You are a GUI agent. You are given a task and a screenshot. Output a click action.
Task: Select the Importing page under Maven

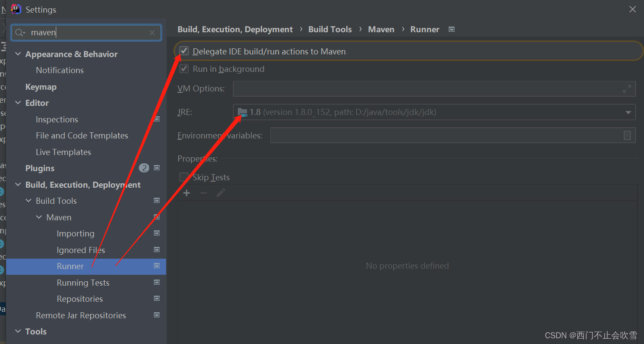pos(75,233)
